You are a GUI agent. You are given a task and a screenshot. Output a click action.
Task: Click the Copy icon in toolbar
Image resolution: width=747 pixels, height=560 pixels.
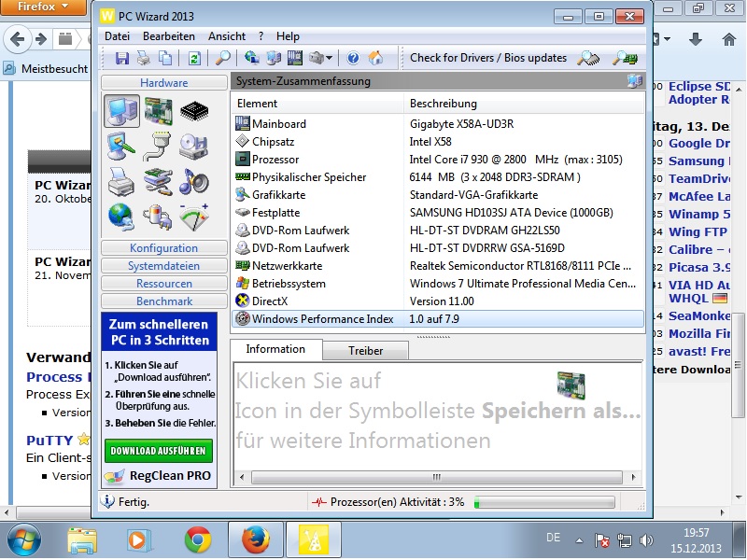[x=165, y=58]
